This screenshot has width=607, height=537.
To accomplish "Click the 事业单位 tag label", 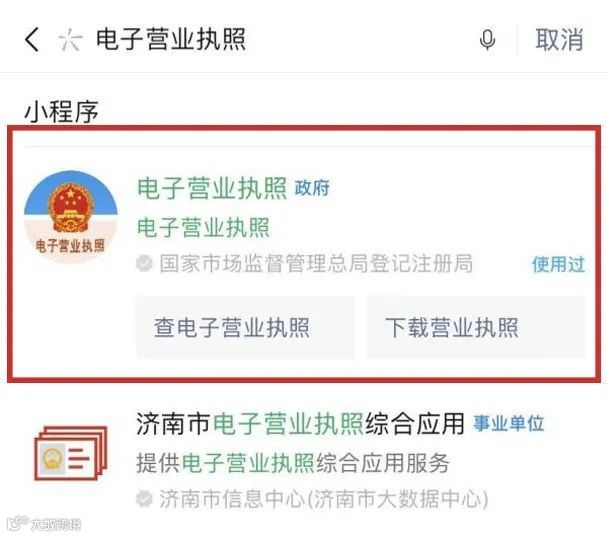I will [x=508, y=423].
